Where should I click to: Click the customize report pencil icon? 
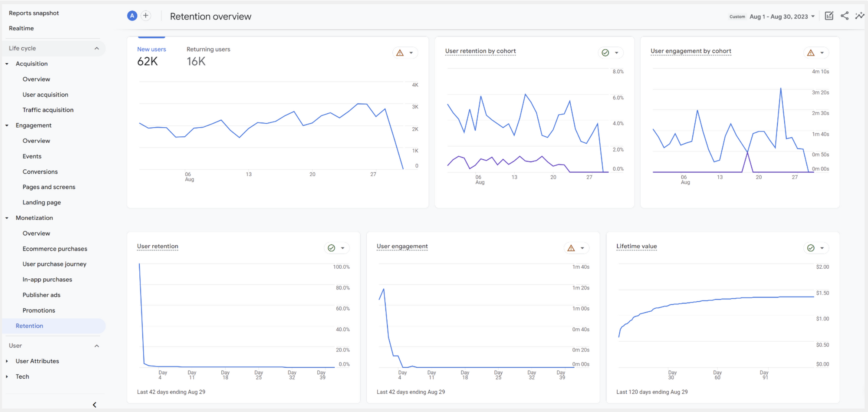point(829,16)
